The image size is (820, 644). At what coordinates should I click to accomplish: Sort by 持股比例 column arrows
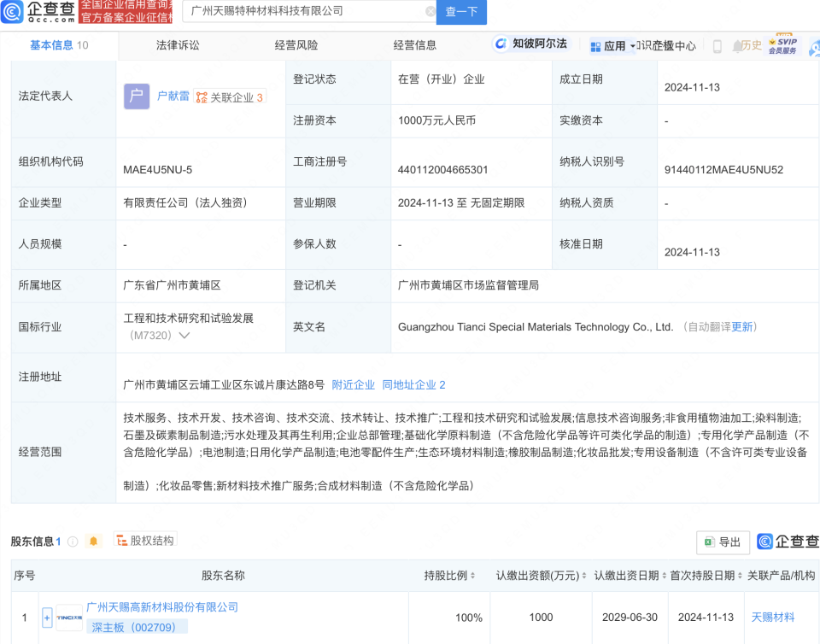[472, 576]
